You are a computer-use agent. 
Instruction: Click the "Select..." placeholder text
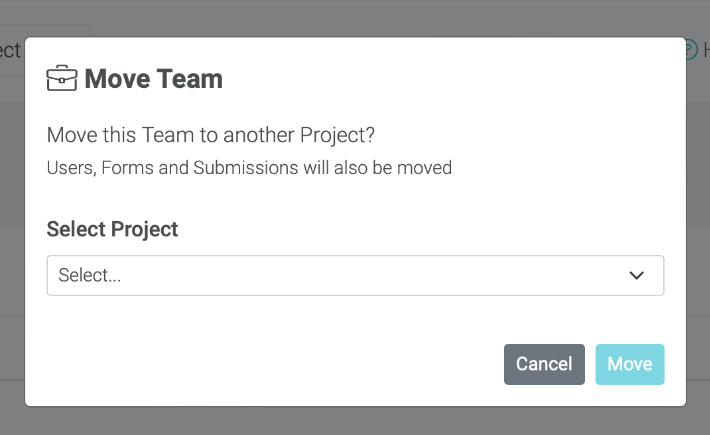(90, 275)
